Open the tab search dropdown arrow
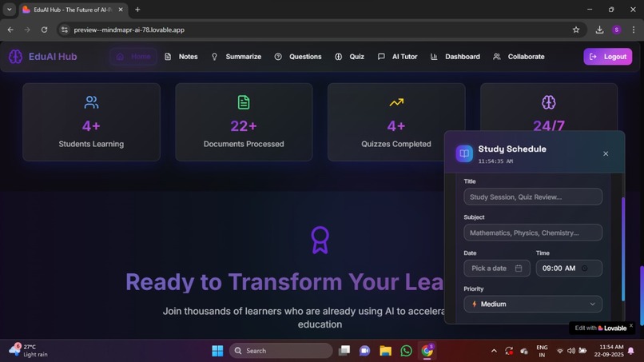The height and width of the screenshot is (362, 644). click(x=9, y=10)
